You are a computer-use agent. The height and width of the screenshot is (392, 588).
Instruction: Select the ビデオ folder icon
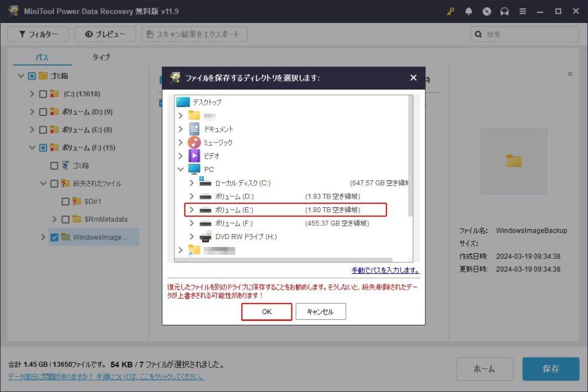[x=194, y=156]
